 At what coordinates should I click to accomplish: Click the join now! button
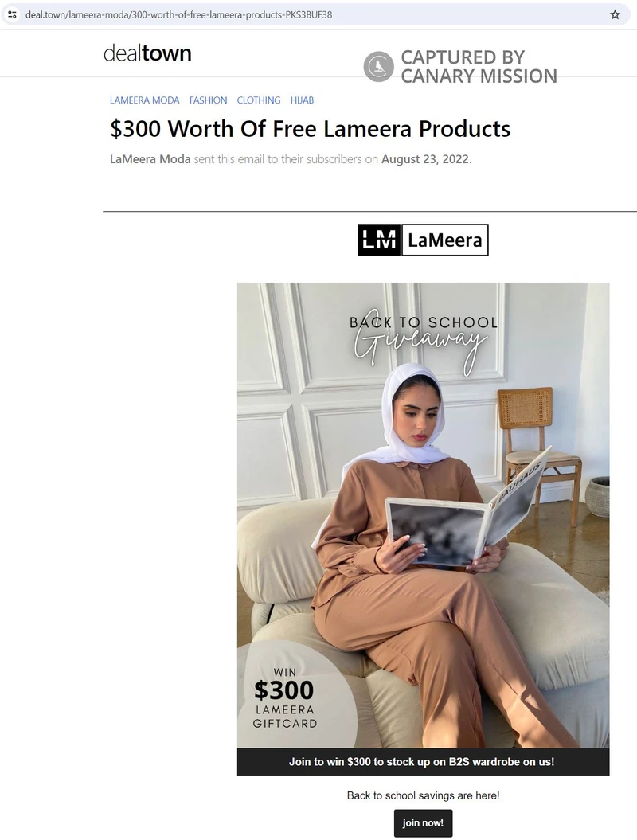pos(424,822)
